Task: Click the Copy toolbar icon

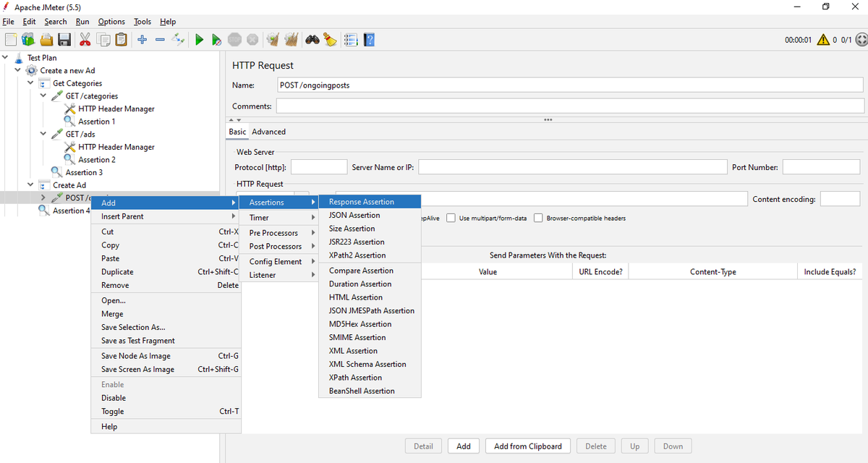Action: pyautogui.click(x=103, y=40)
